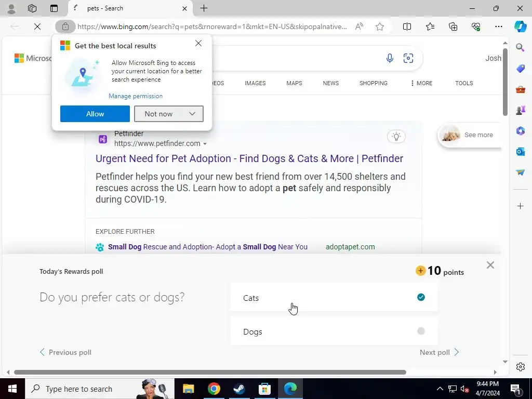This screenshot has height=399, width=532.
Task: Open the Petfinder result title link
Action: 249,158
